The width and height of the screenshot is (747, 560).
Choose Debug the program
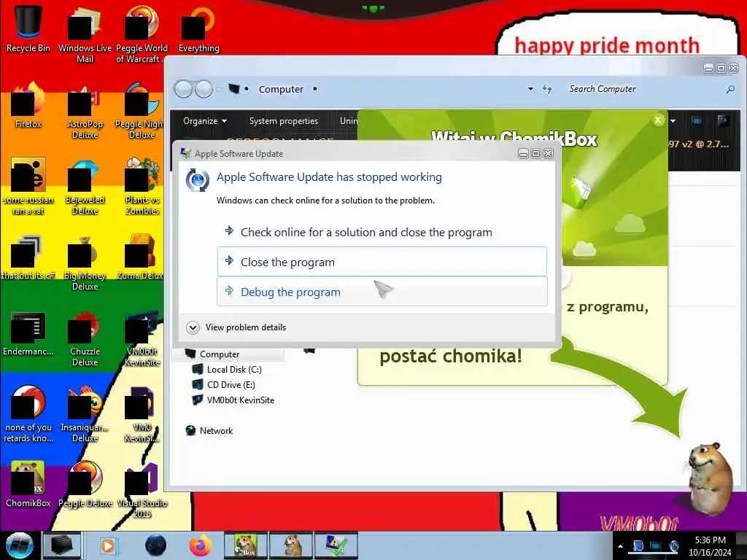(382, 292)
